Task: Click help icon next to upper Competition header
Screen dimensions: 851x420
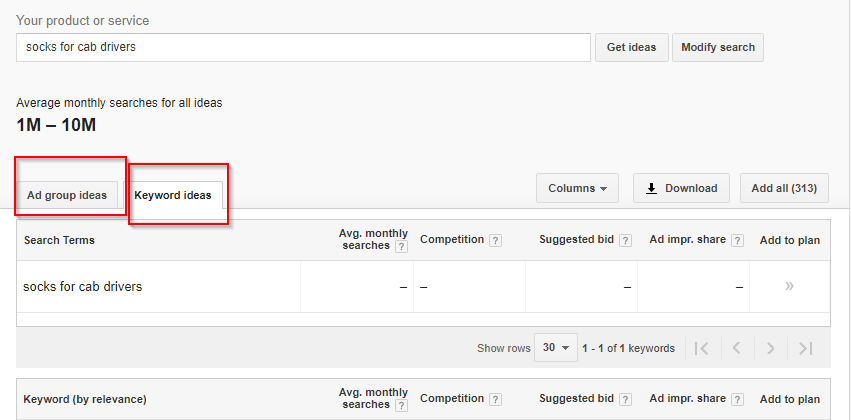Action: tap(495, 240)
